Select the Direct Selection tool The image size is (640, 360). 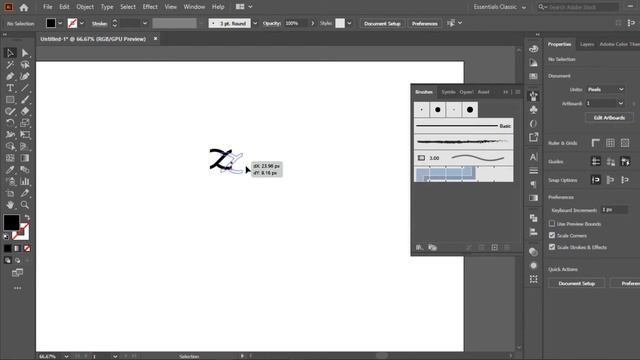pos(25,53)
